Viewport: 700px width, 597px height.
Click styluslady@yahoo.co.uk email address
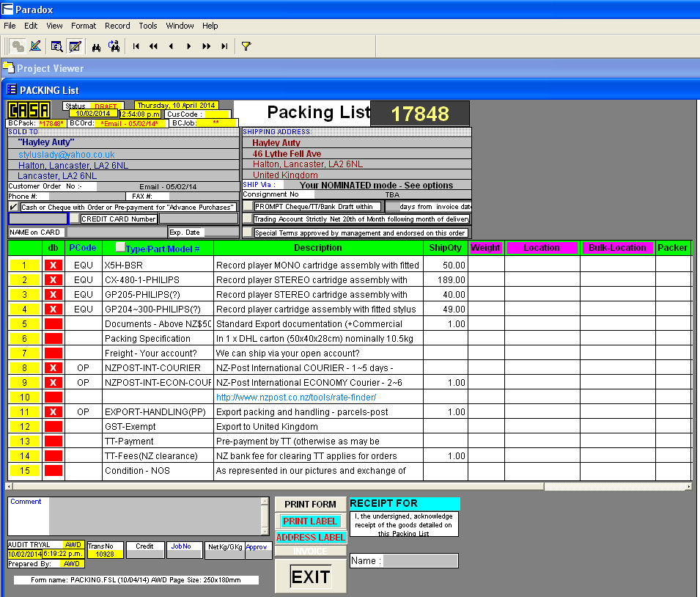67,154
